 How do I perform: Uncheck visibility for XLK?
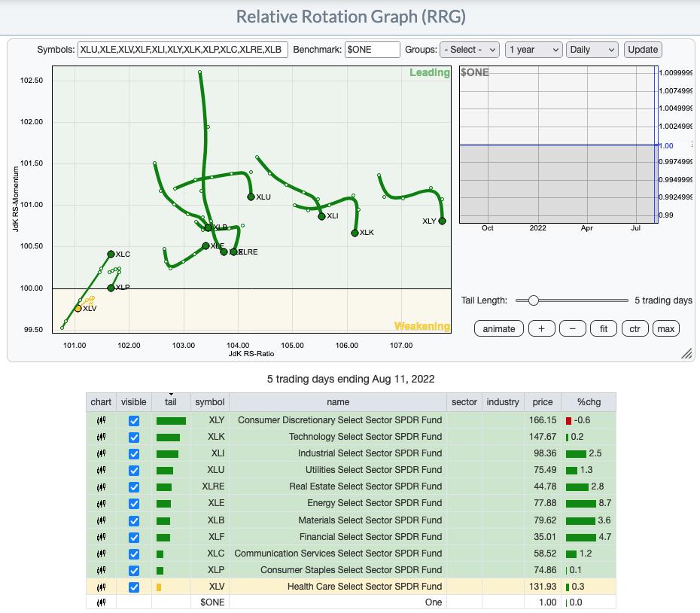click(134, 438)
